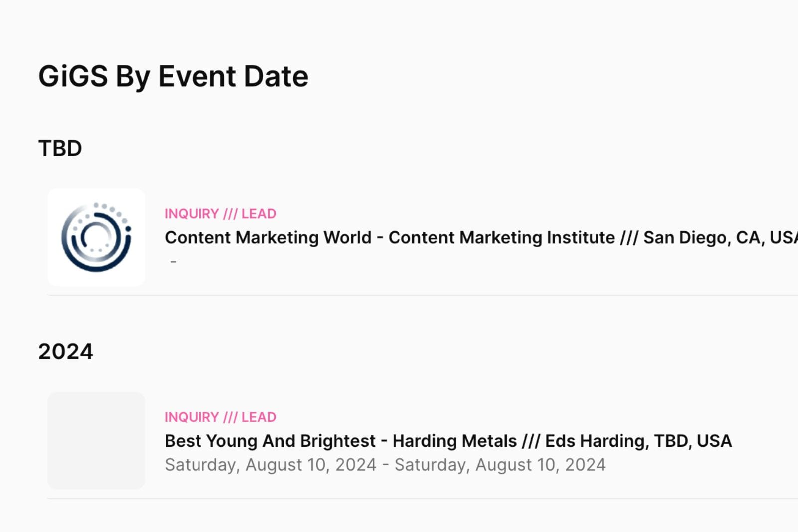Click the Saturday start date of the Harding gig
798x532 pixels.
coord(269,464)
